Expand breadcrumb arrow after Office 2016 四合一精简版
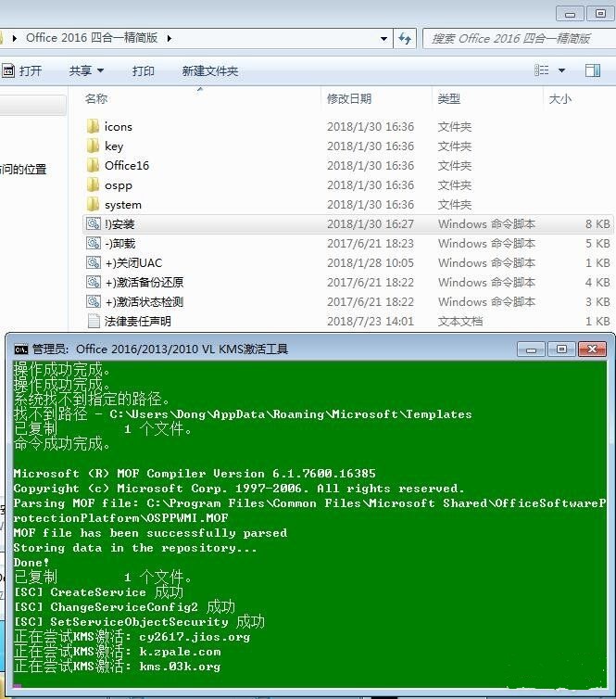This screenshot has width=616, height=699. (x=170, y=38)
